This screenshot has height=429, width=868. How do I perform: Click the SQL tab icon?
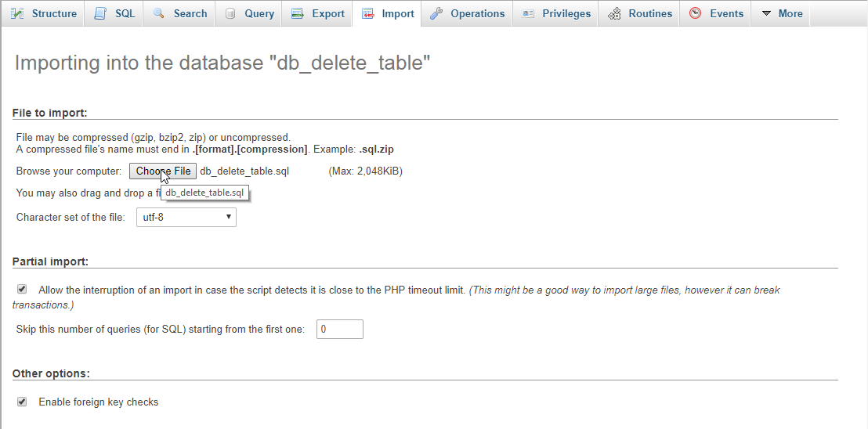click(x=100, y=13)
